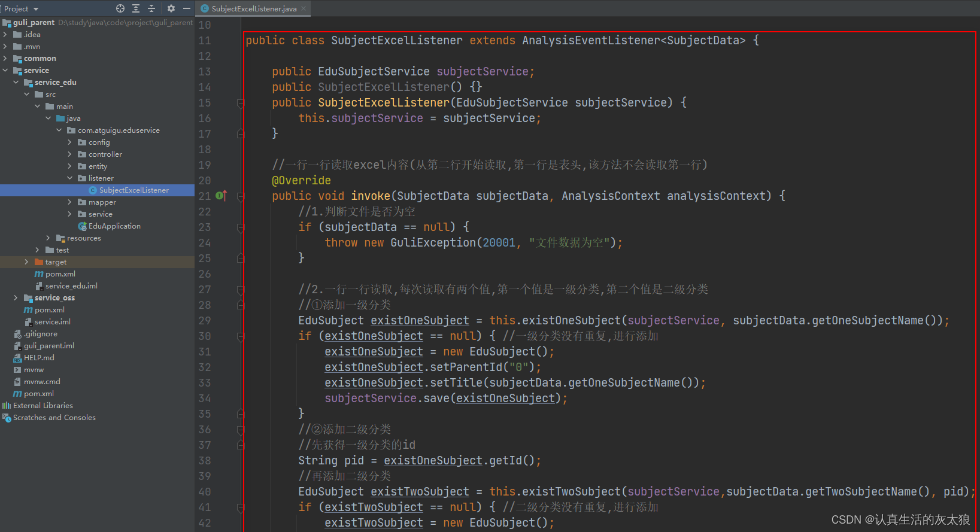Image resolution: width=980 pixels, height=532 pixels.
Task: Close the SubjectExcelListener.java tab
Action: point(304,8)
